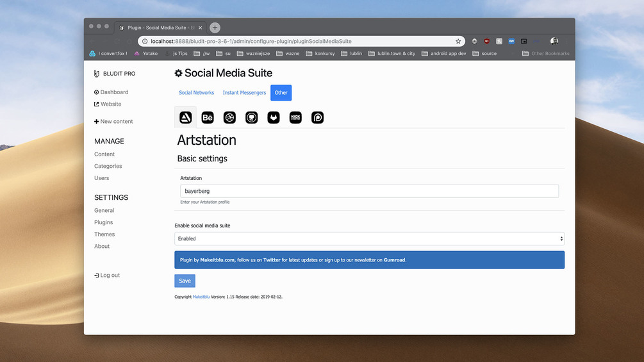This screenshot has height=362, width=644.
Task: Select the Kickstarter icon tab
Action: [x=295, y=118]
